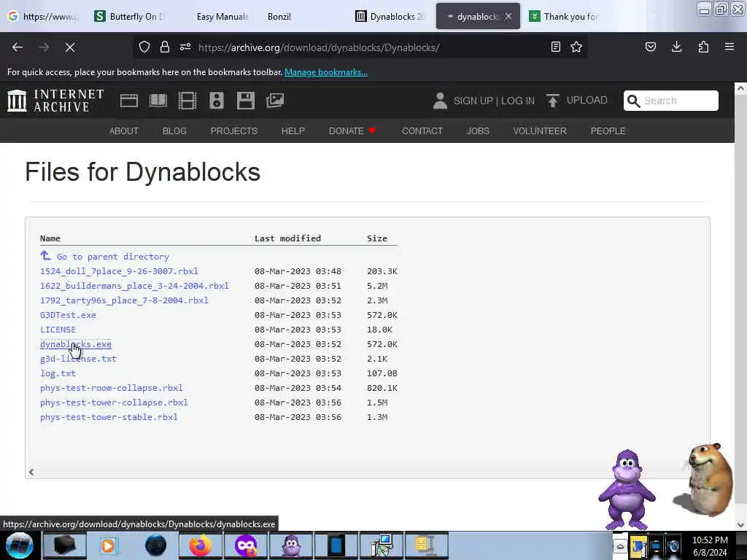The image size is (747, 560).
Task: Stop page loading with X button
Action: (x=70, y=47)
